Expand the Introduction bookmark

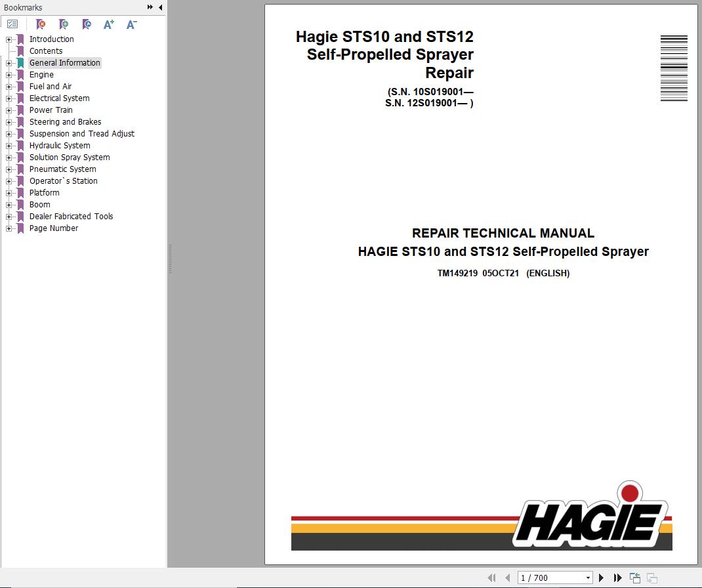[9, 39]
